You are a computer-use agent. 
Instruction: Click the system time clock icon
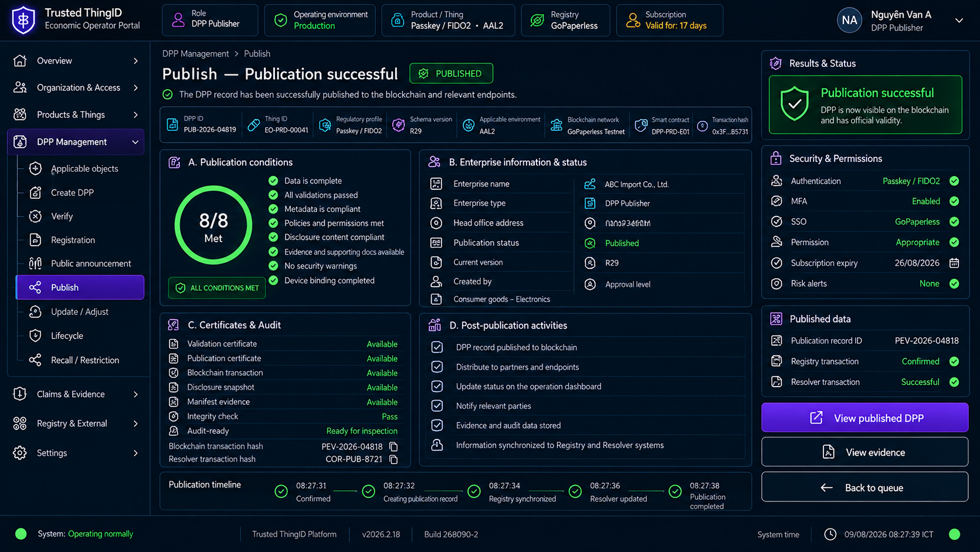[830, 534]
